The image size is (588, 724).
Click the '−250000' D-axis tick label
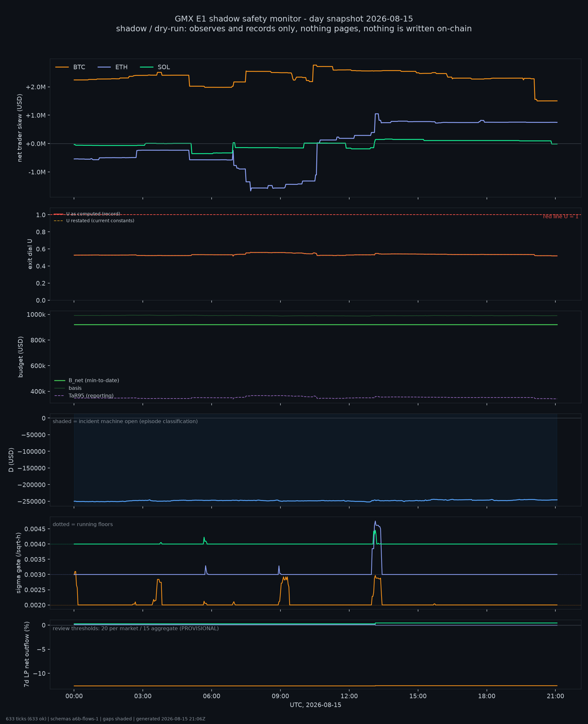click(32, 501)
